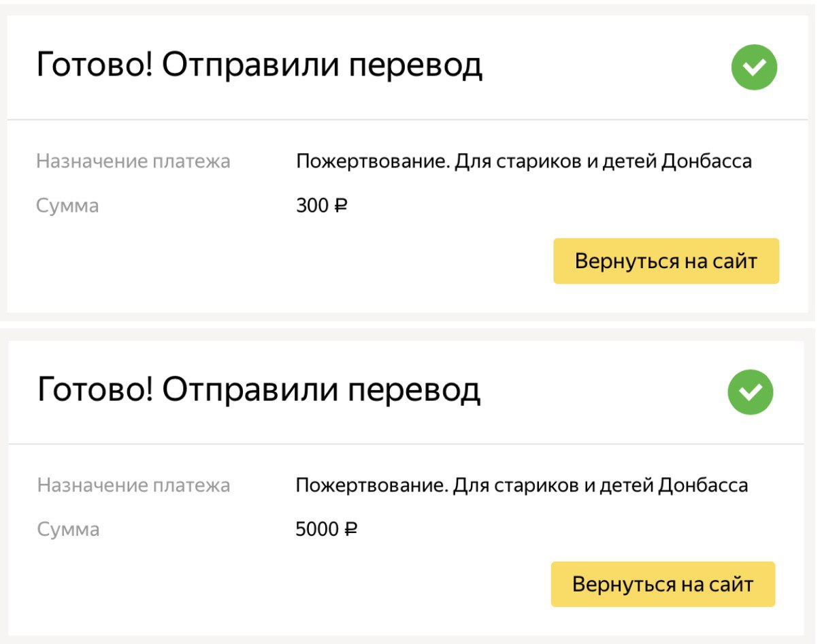Click the ruble sign after 300
This screenshot has width=822, height=644.
point(340,206)
